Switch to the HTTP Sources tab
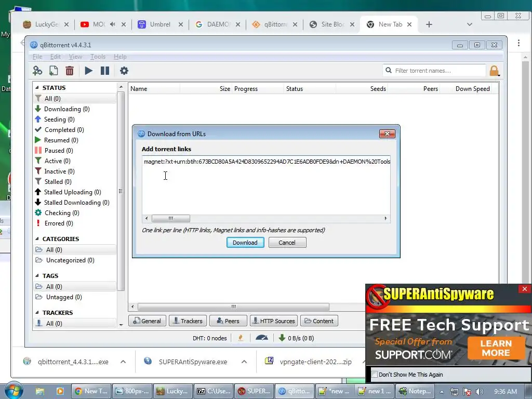Image resolution: width=532 pixels, height=399 pixels. (x=274, y=321)
